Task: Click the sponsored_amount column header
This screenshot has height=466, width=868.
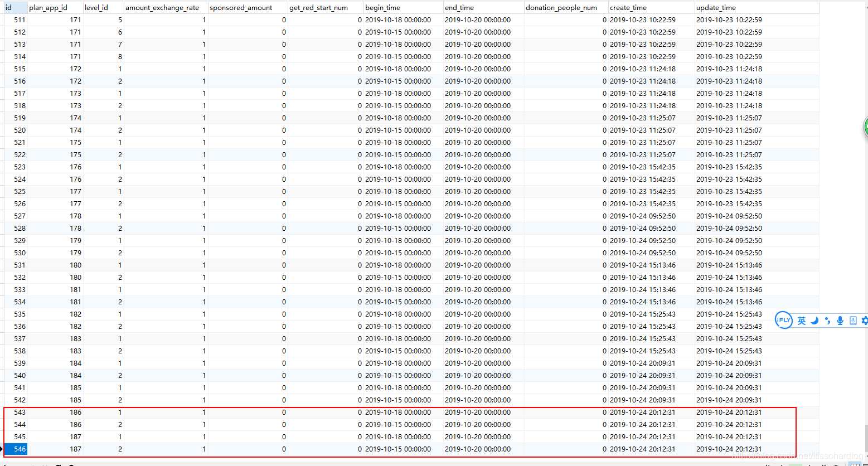Action: [x=248, y=8]
